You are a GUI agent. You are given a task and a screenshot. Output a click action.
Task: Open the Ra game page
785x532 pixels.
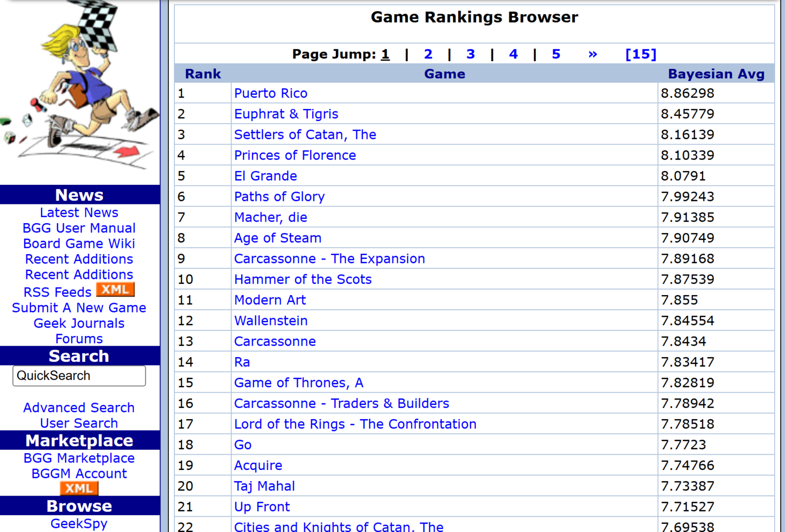tap(242, 362)
